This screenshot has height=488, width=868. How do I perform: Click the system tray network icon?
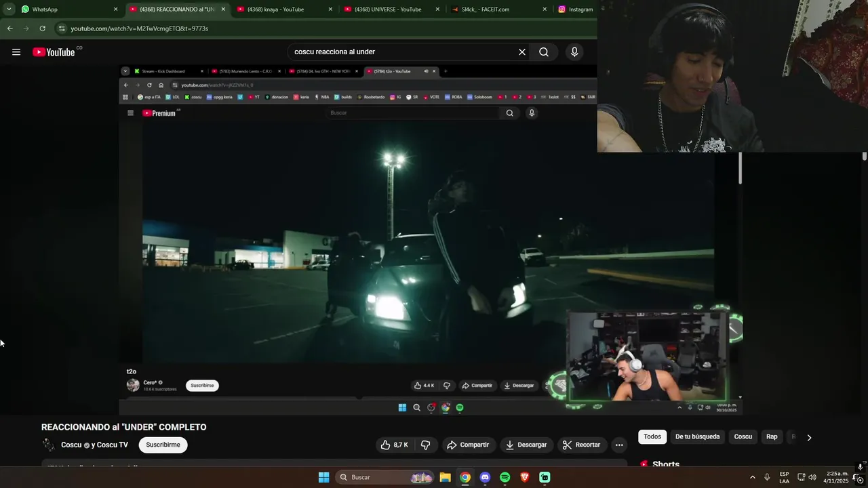[801, 477]
